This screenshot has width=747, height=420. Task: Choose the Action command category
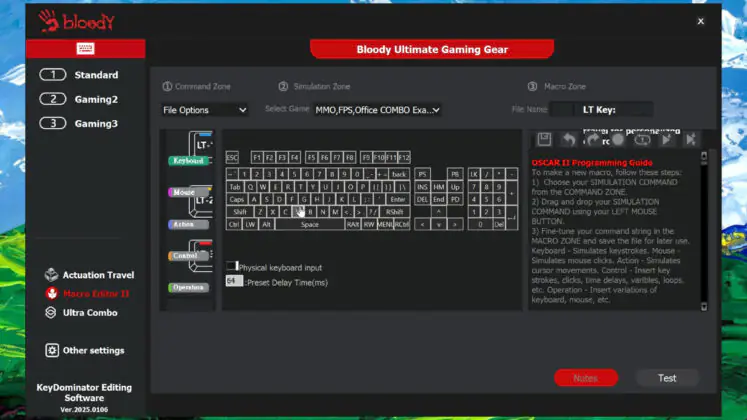click(189, 224)
